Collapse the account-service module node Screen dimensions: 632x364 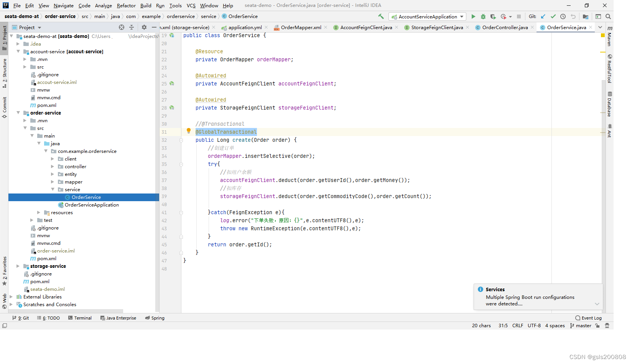(x=18, y=52)
